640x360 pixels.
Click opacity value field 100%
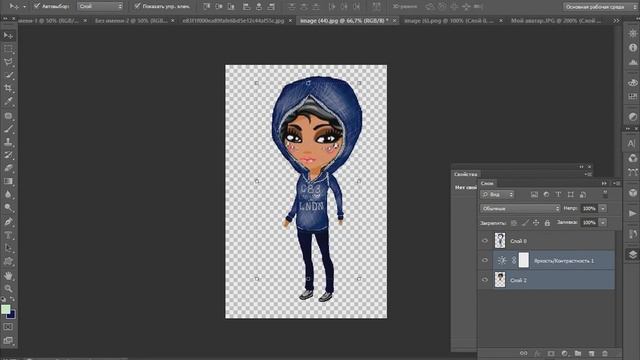(589, 209)
